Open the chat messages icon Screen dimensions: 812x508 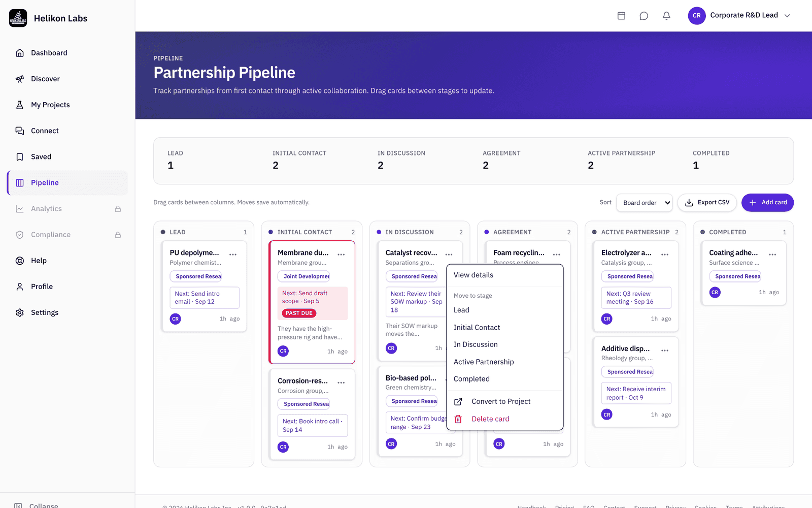[x=644, y=16]
